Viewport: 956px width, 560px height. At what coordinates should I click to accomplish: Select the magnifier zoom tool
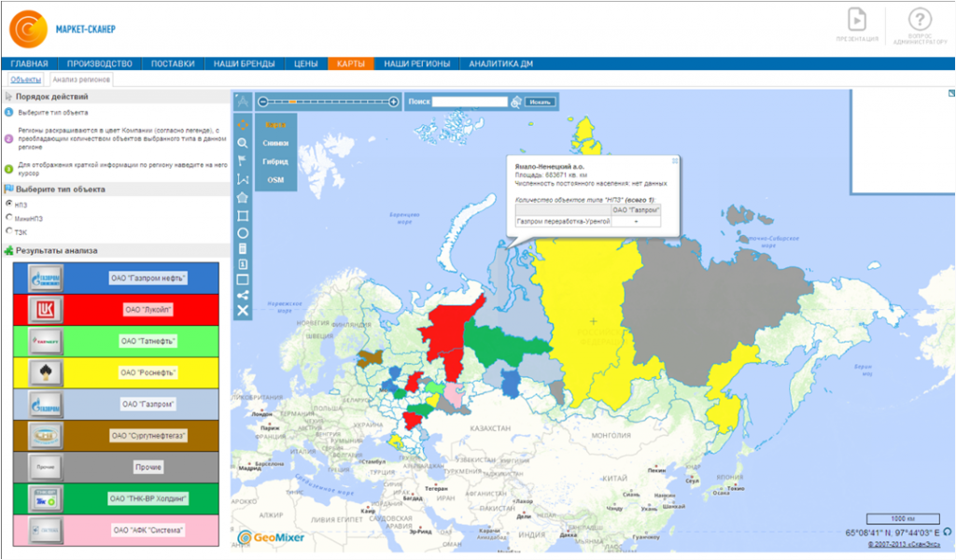[x=243, y=143]
